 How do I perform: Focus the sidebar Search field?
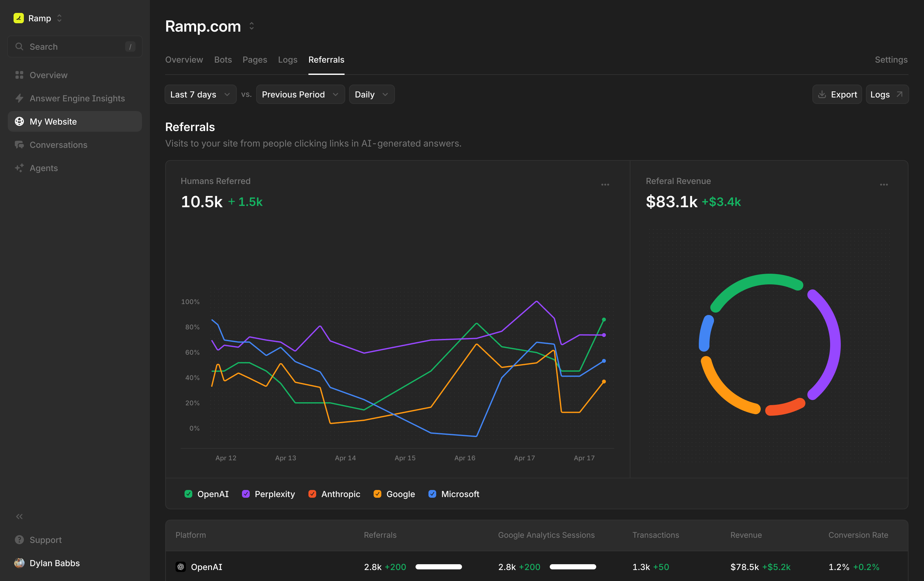(75, 47)
